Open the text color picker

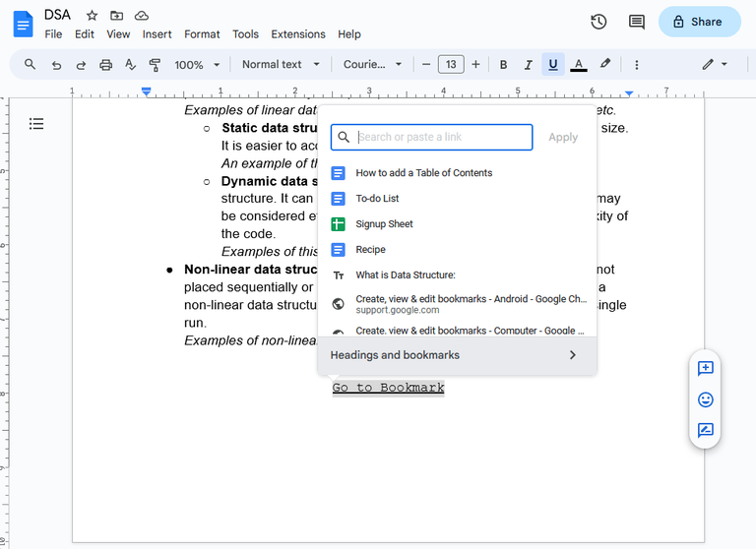pos(579,65)
